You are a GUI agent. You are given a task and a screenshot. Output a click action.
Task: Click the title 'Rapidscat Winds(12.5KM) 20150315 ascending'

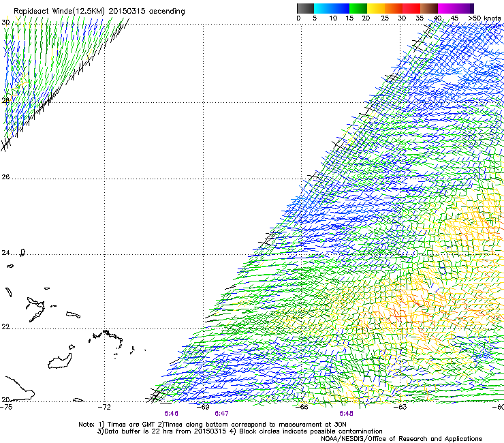point(99,12)
